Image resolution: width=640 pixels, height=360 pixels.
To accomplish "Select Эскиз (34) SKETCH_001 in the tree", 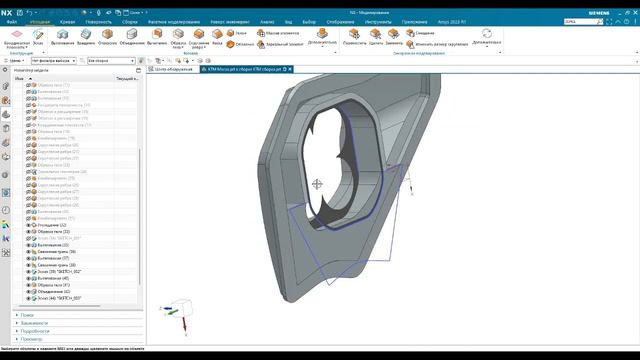I will (x=60, y=238).
